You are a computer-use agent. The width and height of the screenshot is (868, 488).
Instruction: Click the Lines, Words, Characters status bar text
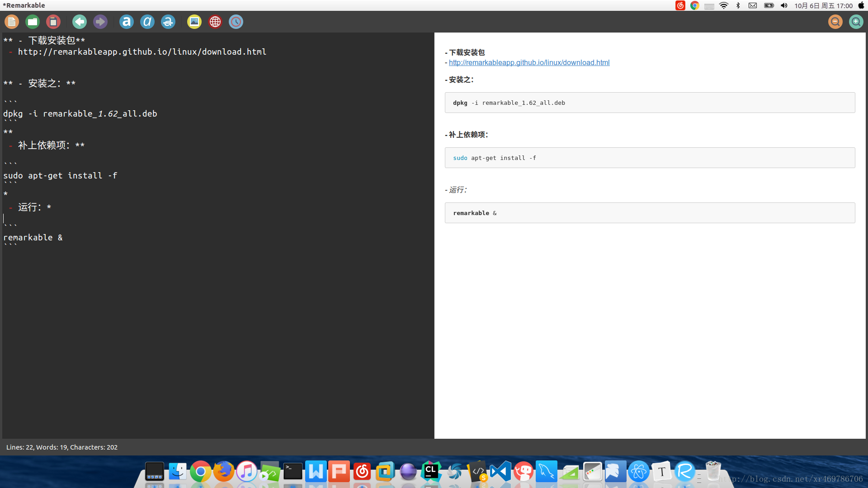pos(62,447)
